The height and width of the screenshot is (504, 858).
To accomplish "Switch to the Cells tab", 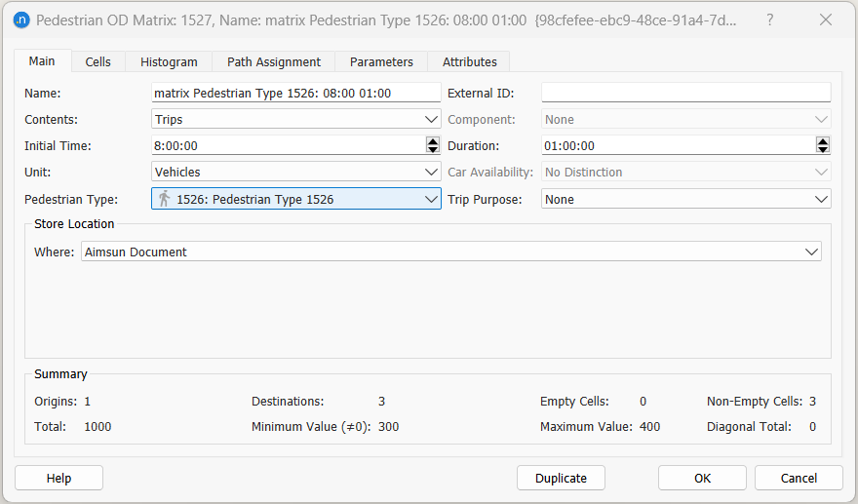I will click(98, 61).
